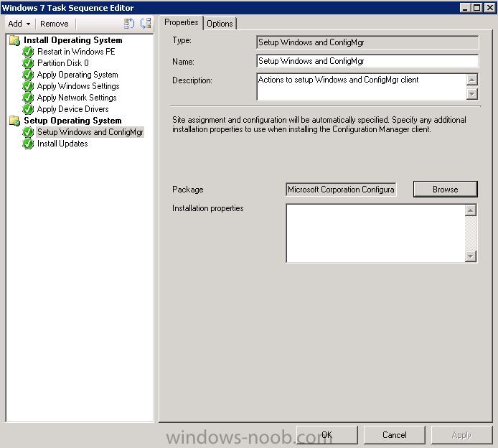The image size is (498, 448).
Task: Click Browse to choose a package
Action: (x=446, y=190)
